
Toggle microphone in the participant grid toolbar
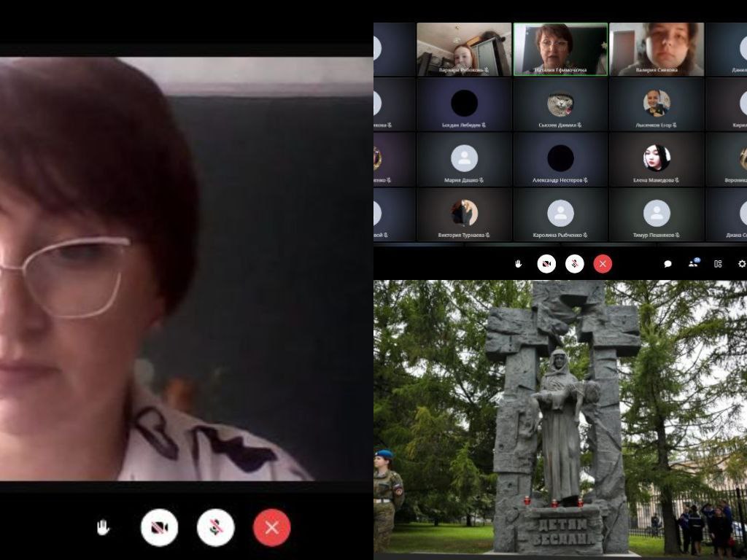(x=575, y=264)
